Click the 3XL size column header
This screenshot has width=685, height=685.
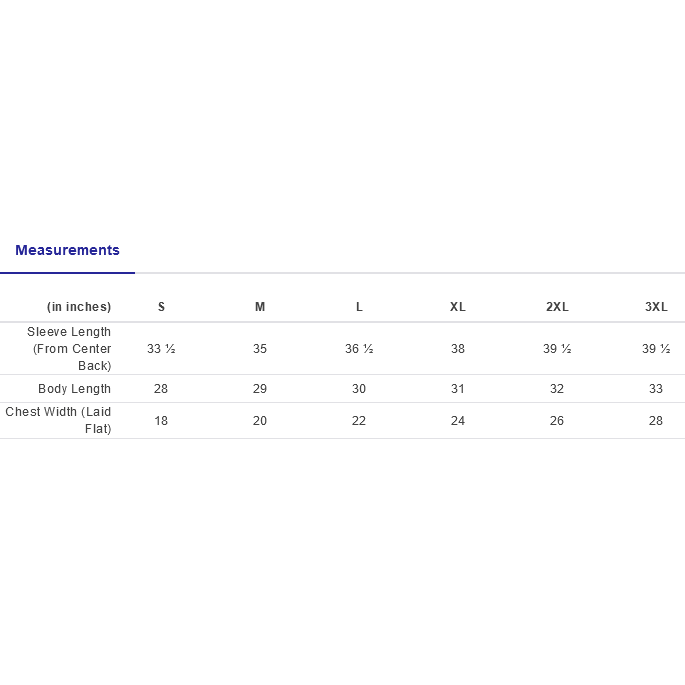click(x=656, y=307)
